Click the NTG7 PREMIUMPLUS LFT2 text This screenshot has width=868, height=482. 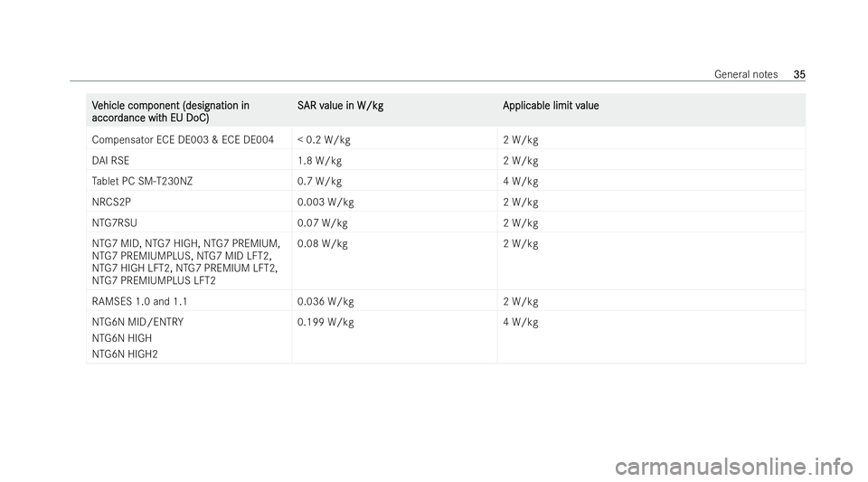[154, 280]
